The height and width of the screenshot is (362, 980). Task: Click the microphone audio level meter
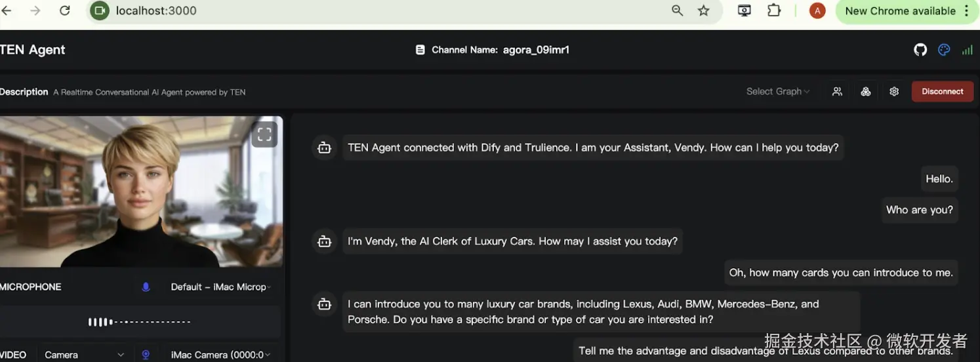pos(139,322)
